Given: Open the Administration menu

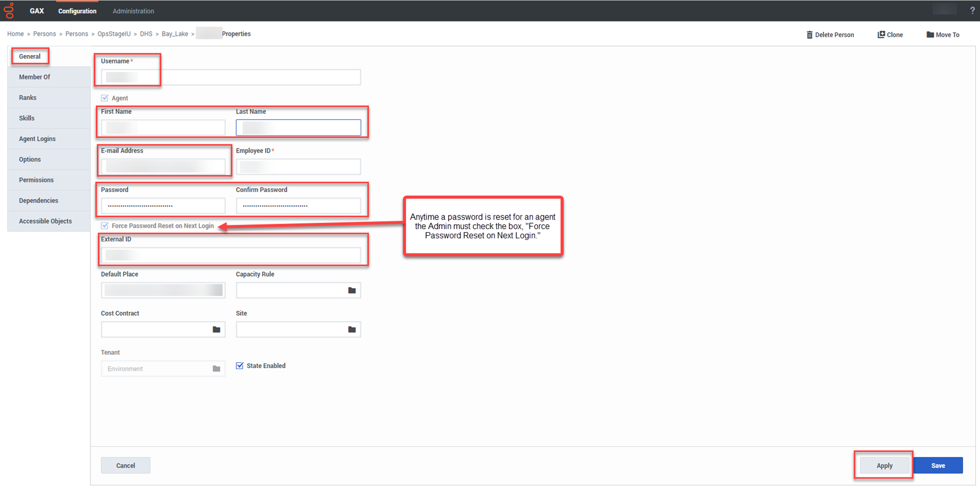Looking at the screenshot, I should [x=133, y=11].
